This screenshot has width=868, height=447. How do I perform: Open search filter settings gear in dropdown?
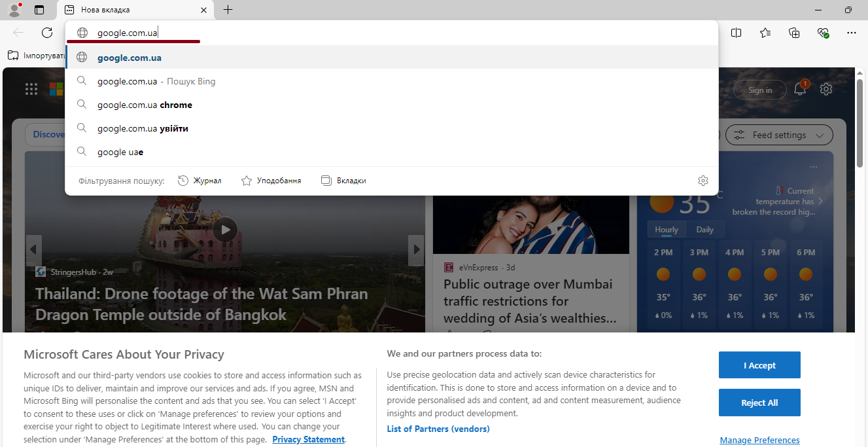click(x=703, y=181)
